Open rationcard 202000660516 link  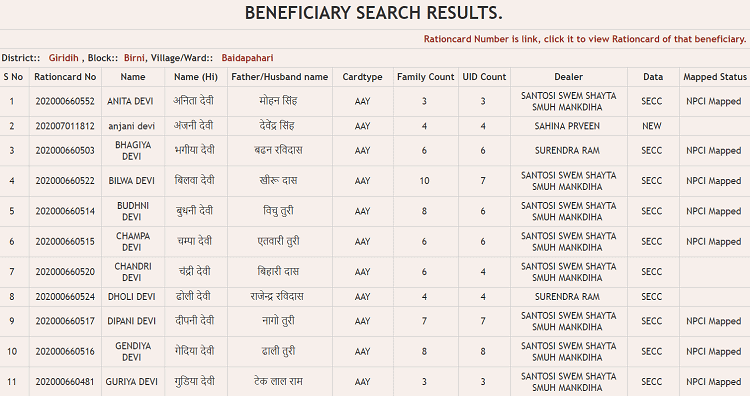(65, 352)
